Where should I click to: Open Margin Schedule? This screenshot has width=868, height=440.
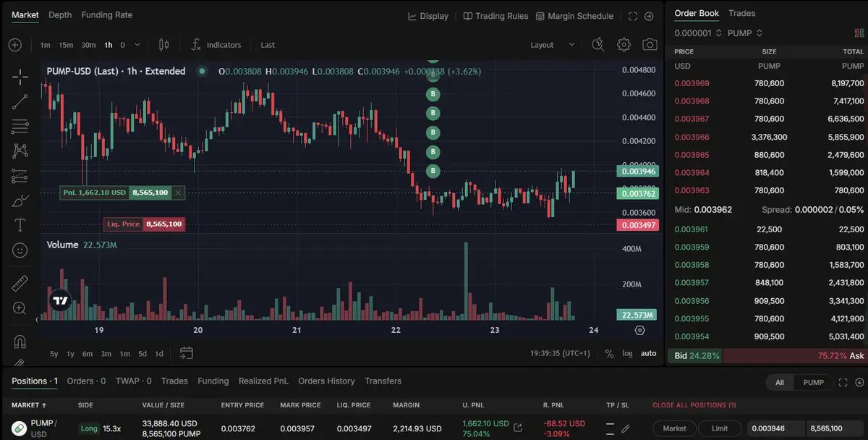[574, 16]
